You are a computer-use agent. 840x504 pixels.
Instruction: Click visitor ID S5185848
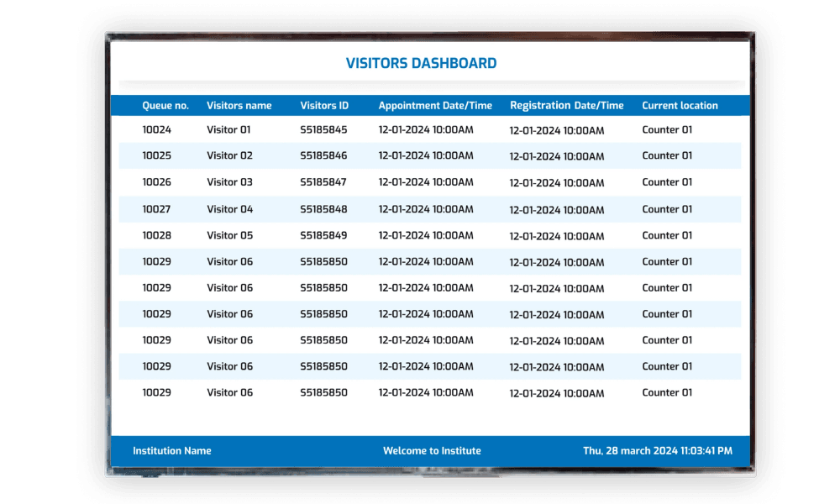[x=323, y=209]
